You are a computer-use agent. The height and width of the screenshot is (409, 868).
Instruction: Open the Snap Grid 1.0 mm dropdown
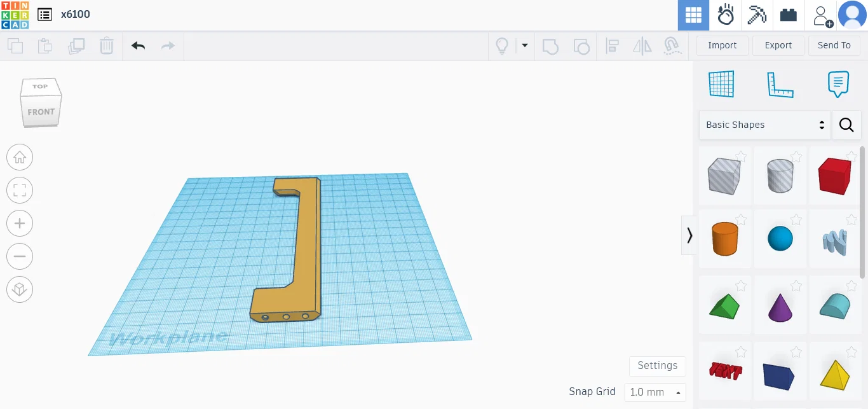tap(655, 392)
